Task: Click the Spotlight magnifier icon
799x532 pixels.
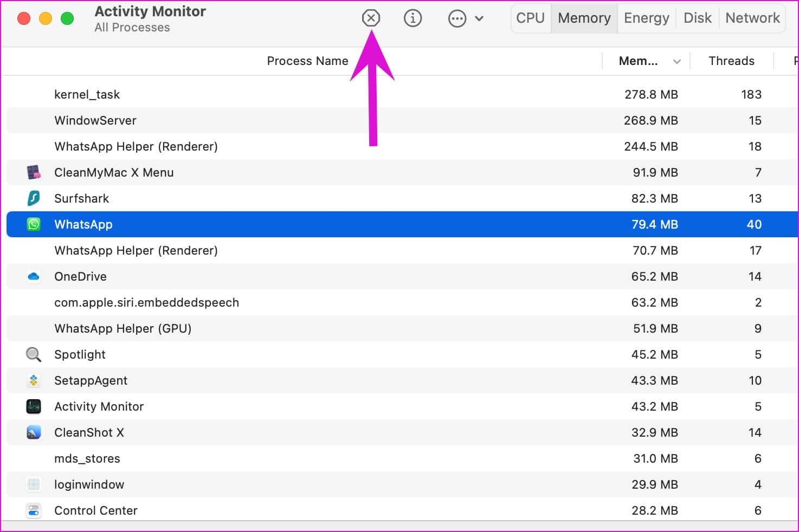Action: click(x=34, y=354)
